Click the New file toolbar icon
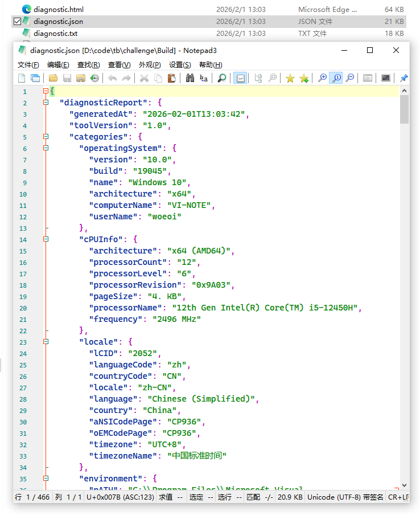Image resolution: width=420 pixels, height=515 pixels. point(22,78)
